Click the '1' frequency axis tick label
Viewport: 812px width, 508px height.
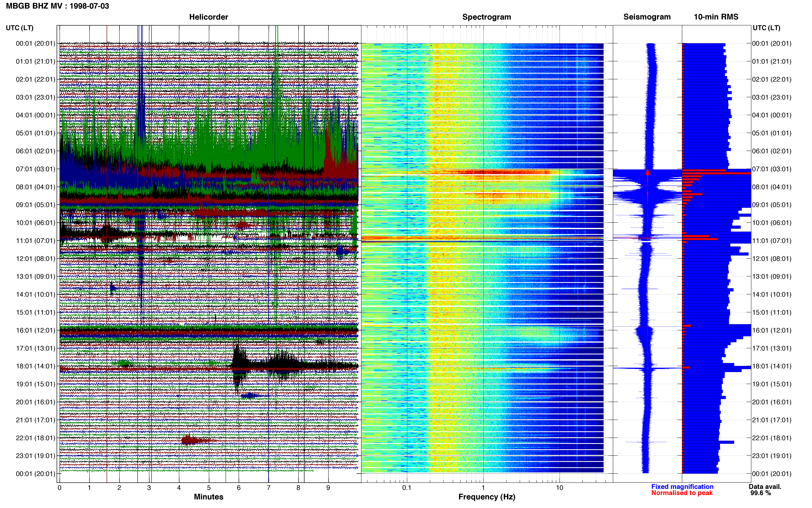[483, 488]
